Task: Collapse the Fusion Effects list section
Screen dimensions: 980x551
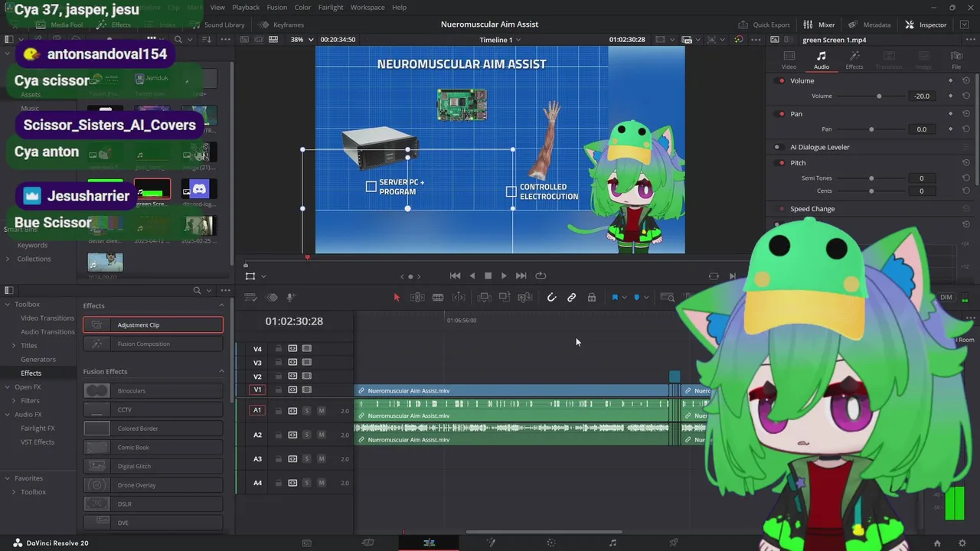Action: 222,372
